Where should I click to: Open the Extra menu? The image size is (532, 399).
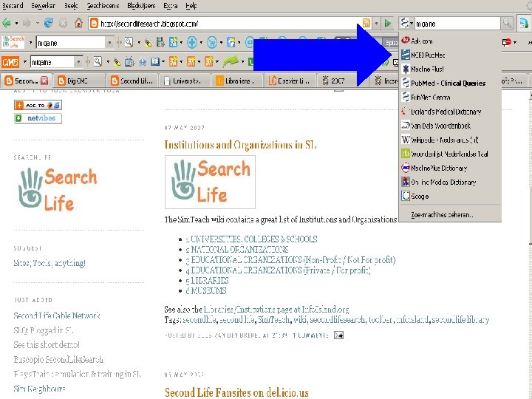click(x=171, y=6)
